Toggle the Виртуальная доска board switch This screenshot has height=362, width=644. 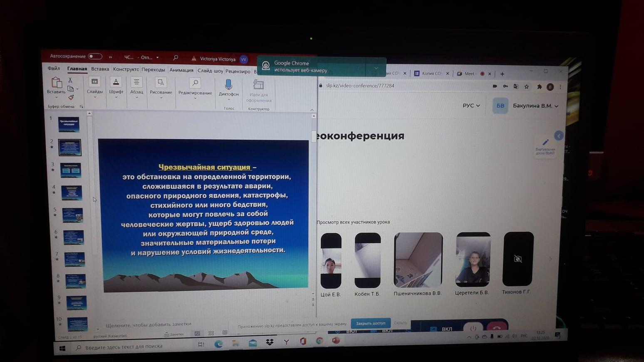545,146
